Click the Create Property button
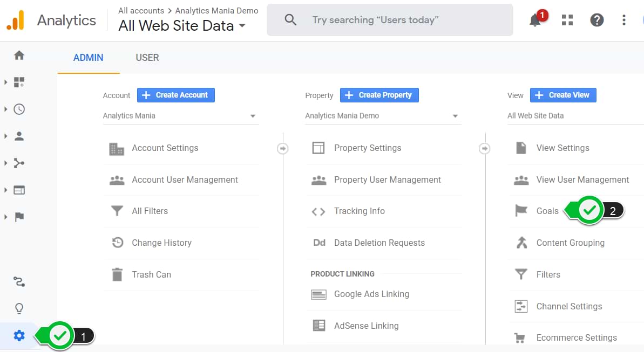Image resolution: width=644 pixels, height=352 pixels. point(379,95)
